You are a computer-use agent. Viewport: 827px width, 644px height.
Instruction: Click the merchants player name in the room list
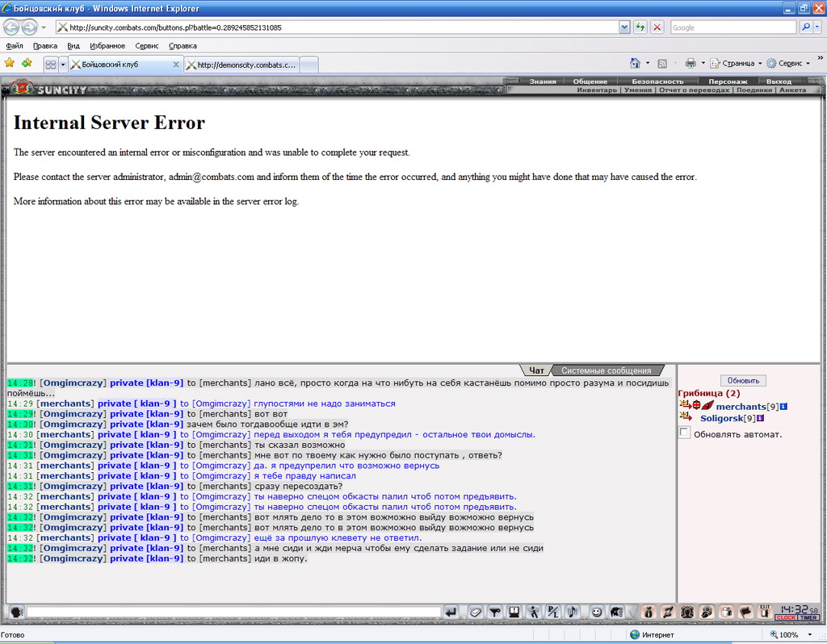(x=741, y=406)
